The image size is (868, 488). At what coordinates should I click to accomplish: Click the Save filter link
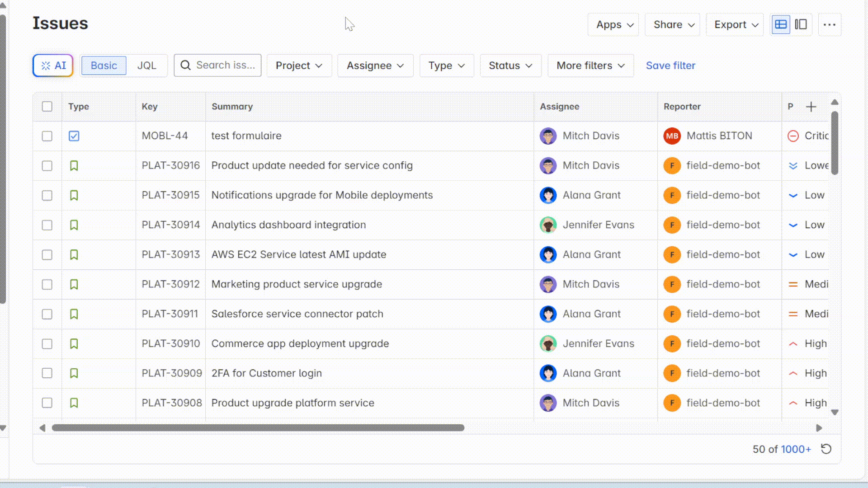[x=670, y=66]
